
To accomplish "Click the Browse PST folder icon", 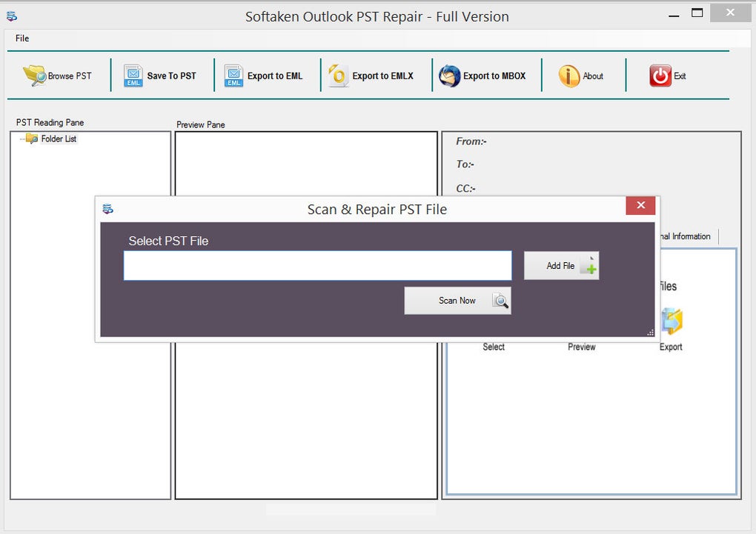I will coord(34,76).
